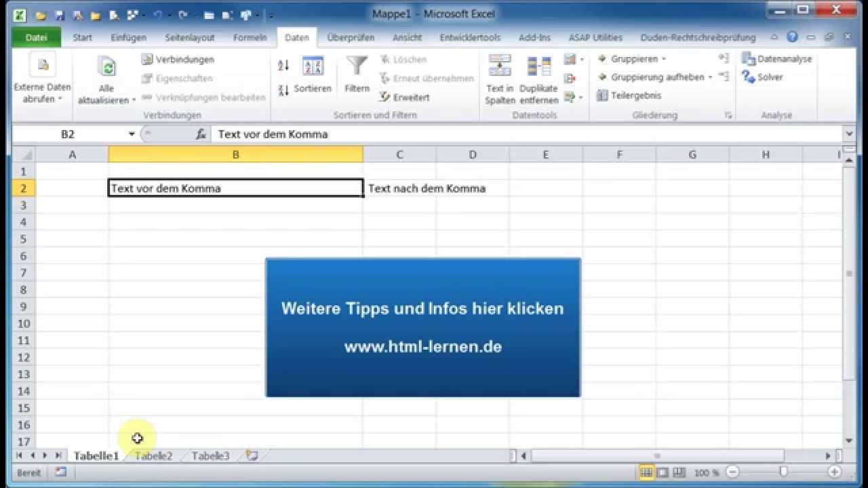This screenshot has height=488, width=868.
Task: Click Teilergebnis in Gliederung group
Action: [629, 96]
